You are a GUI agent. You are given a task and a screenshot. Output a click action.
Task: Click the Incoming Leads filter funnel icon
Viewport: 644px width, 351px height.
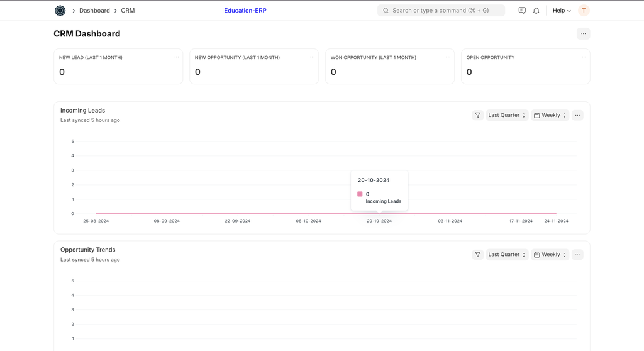[x=478, y=115]
